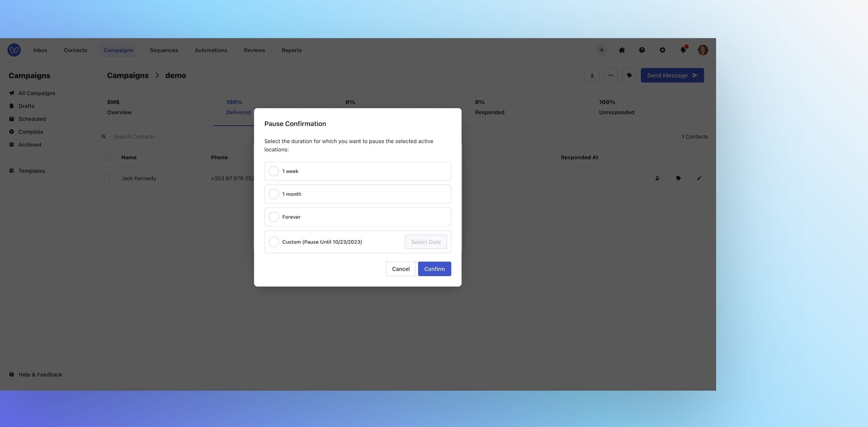This screenshot has height=427, width=868.
Task: Export the campaign using the download icon
Action: click(x=592, y=75)
